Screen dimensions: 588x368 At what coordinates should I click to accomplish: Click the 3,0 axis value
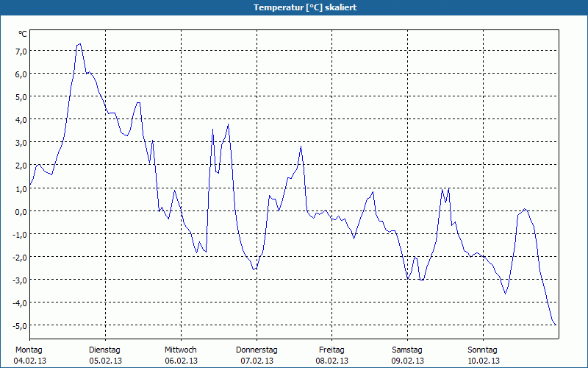point(21,143)
